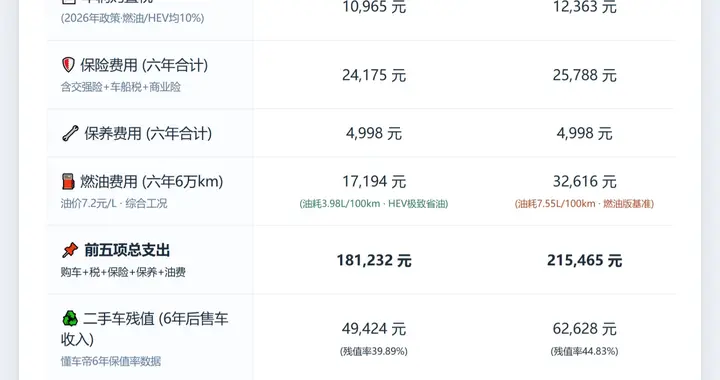Click the fuel pump icon beside 燃油费用
The image size is (720, 380).
[68, 181]
